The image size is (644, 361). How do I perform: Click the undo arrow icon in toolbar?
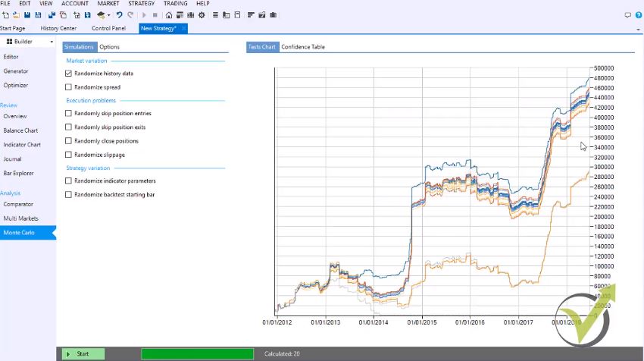click(120, 15)
